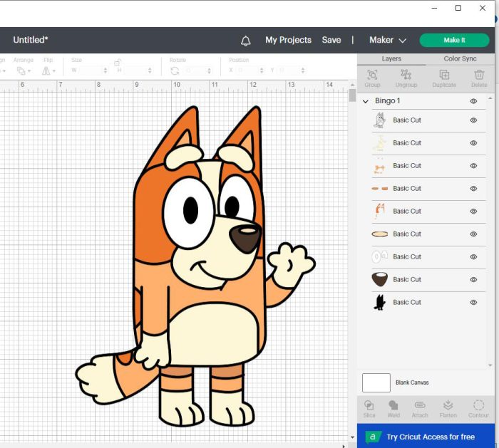Click the Blank Canvas label
The image size is (499, 448).
tap(412, 382)
